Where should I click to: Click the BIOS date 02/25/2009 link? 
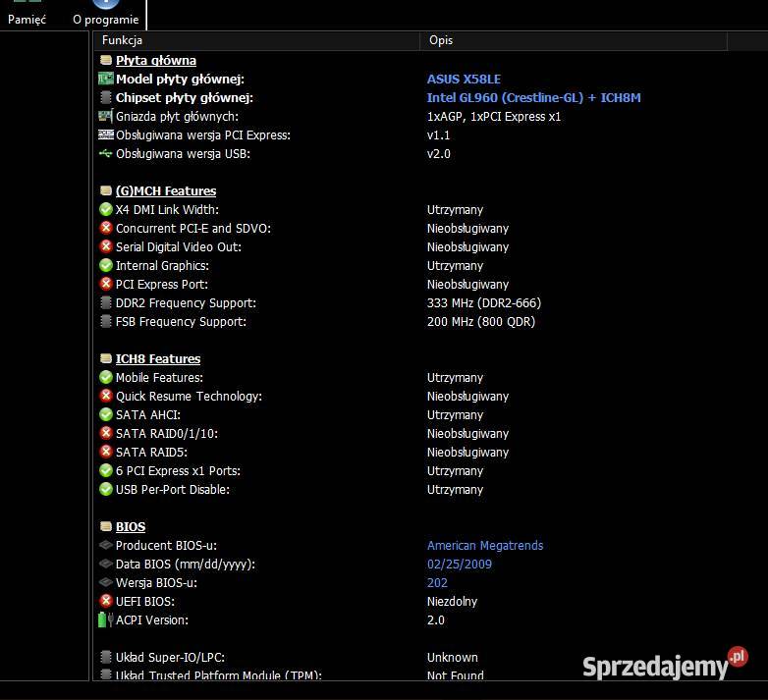point(459,564)
